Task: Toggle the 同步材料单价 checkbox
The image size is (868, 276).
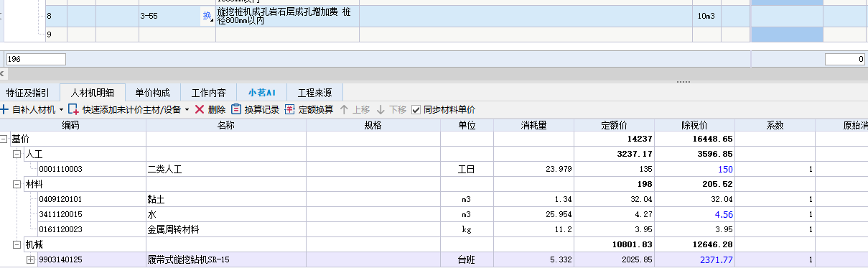Action: point(416,110)
